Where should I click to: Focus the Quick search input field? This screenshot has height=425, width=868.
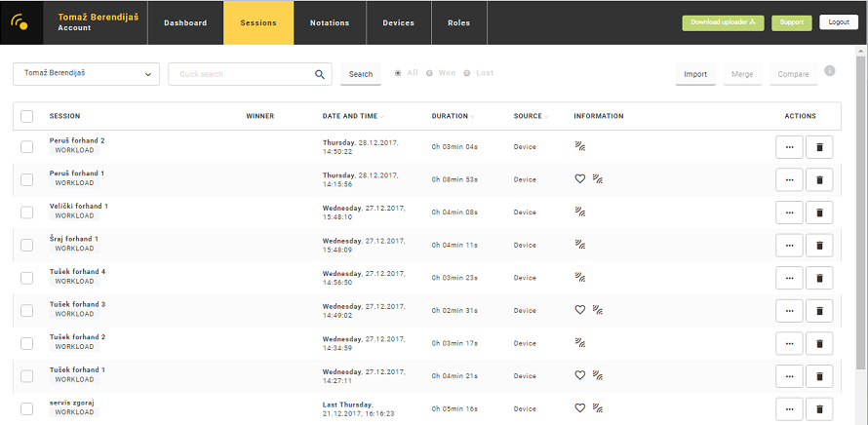coord(250,74)
